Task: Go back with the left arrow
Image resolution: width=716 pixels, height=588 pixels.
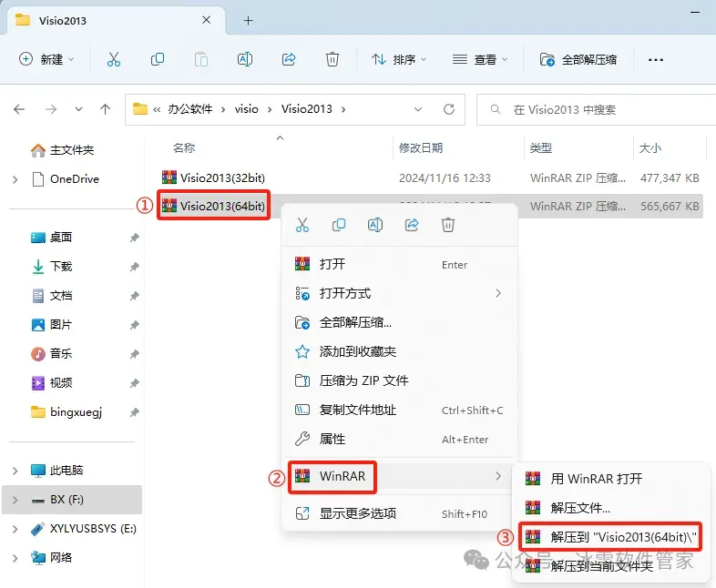Action: click(x=19, y=109)
